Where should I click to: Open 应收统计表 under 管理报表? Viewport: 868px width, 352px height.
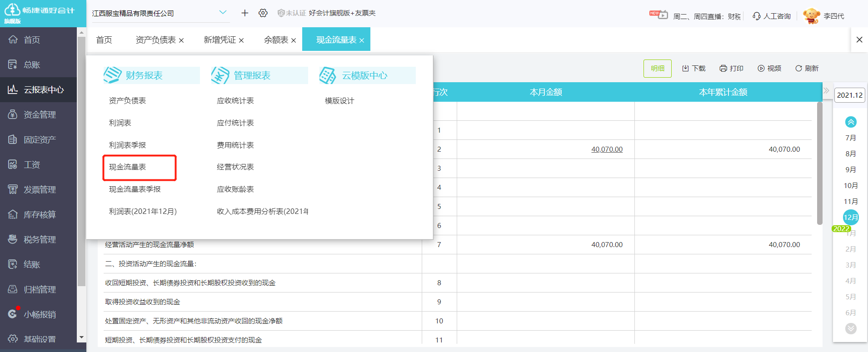click(235, 101)
